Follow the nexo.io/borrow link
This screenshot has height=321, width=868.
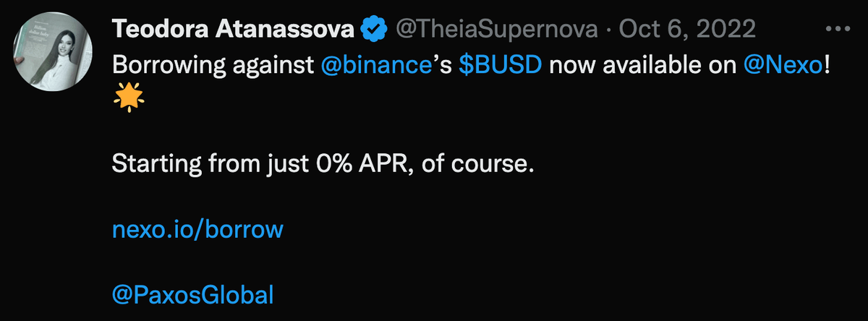pyautogui.click(x=197, y=230)
